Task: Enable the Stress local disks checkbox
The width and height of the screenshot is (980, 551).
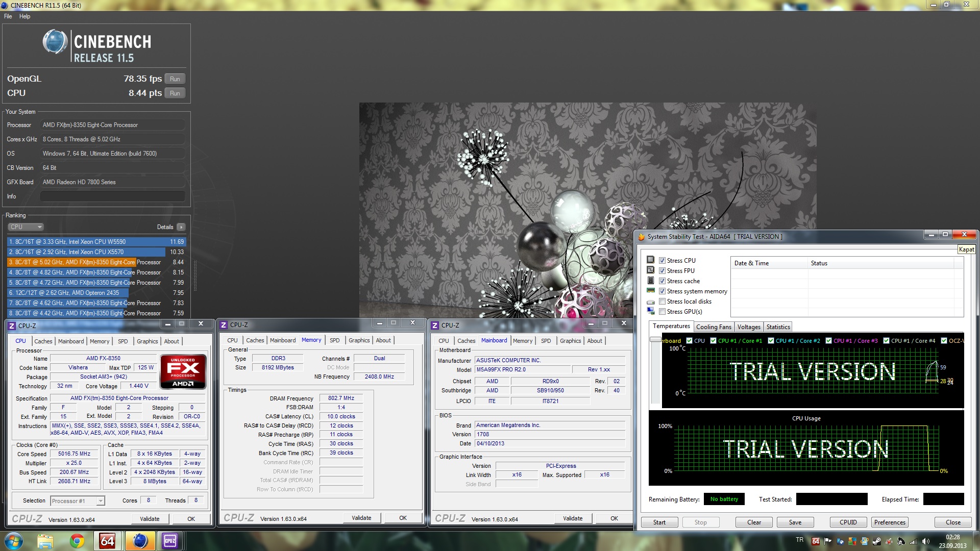Action: tap(662, 301)
